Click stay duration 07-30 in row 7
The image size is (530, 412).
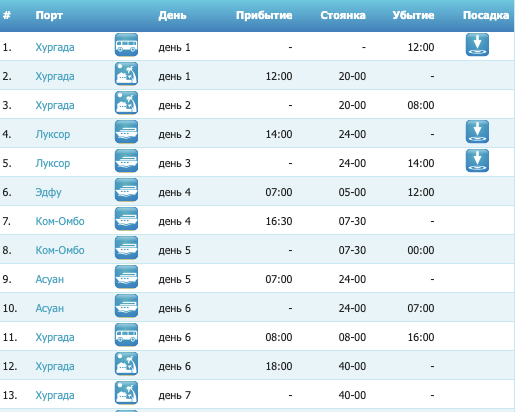pyautogui.click(x=352, y=221)
